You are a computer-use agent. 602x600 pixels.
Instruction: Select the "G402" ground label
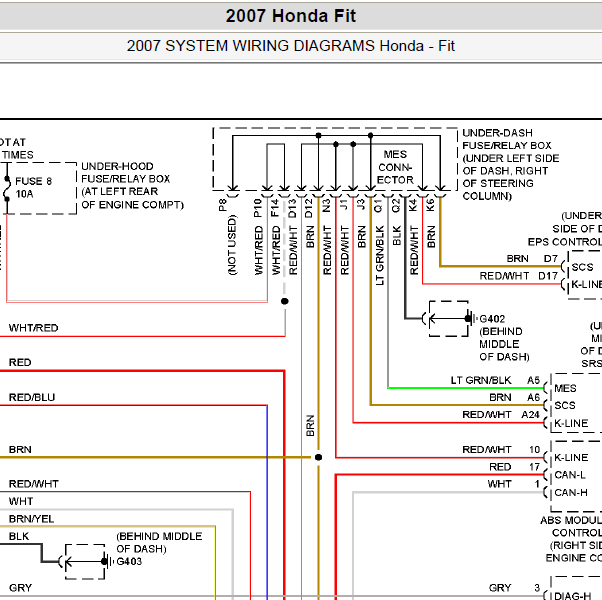click(492, 319)
